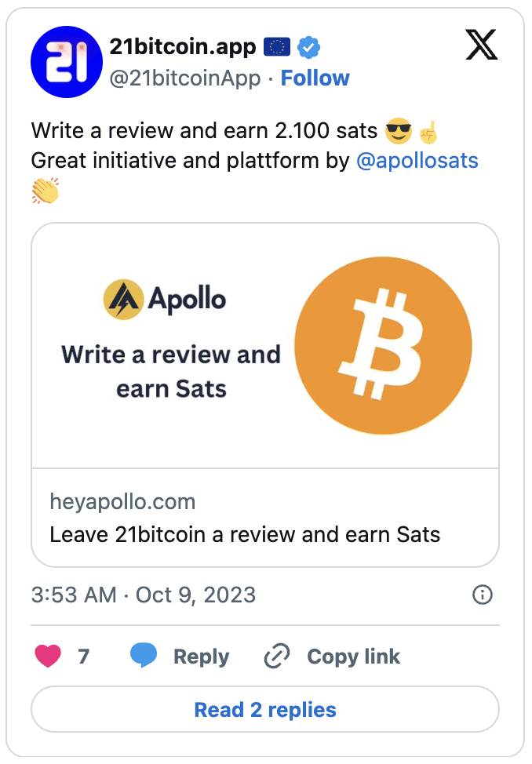
Task: Click the like count showing 7
Action: click(82, 656)
